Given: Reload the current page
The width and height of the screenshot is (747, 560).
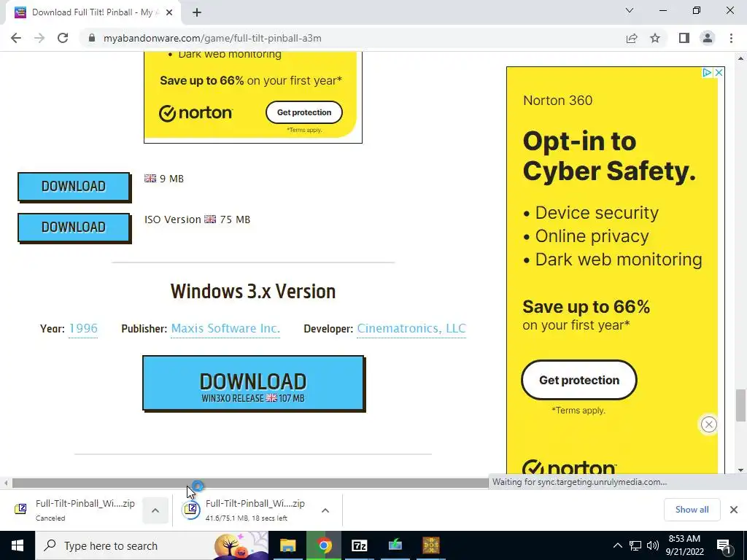Looking at the screenshot, I should 63,38.
